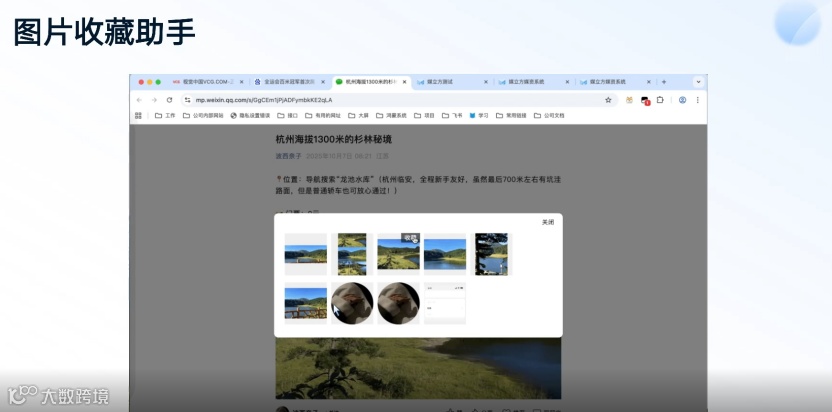This screenshot has width=832, height=412.
Task: Click the date 2025年10月7日 08:21
Action: pyautogui.click(x=339, y=156)
